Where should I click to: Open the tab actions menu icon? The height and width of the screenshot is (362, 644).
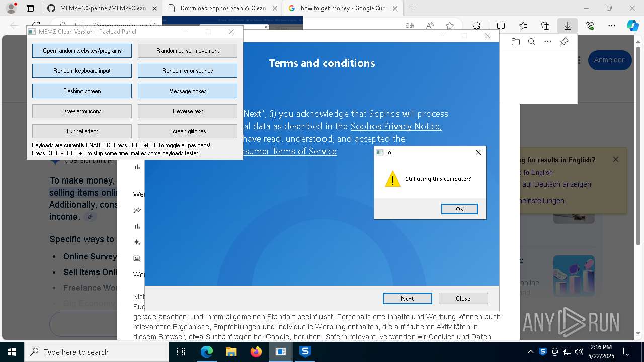pyautogui.click(x=30, y=8)
